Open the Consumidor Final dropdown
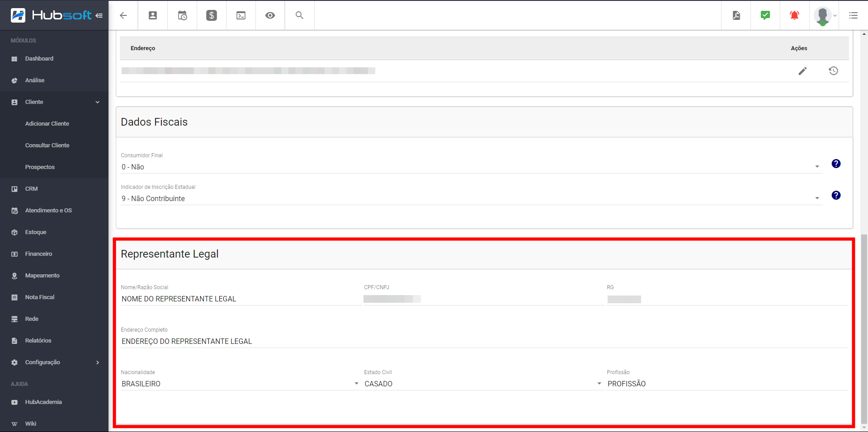This screenshot has height=432, width=868. pos(470,167)
